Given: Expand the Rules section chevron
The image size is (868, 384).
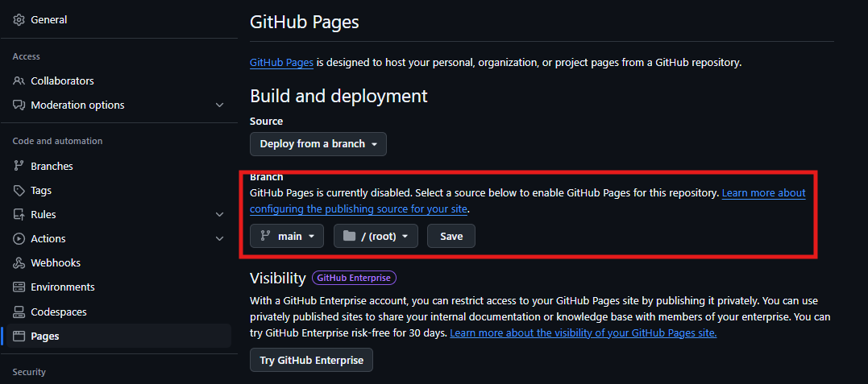Looking at the screenshot, I should [220, 215].
